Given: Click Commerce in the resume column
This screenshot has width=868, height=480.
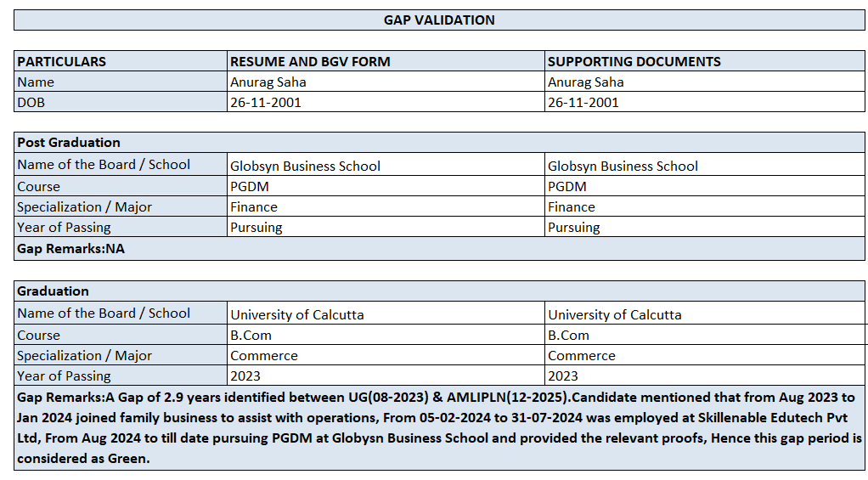Looking at the screenshot, I should [264, 356].
